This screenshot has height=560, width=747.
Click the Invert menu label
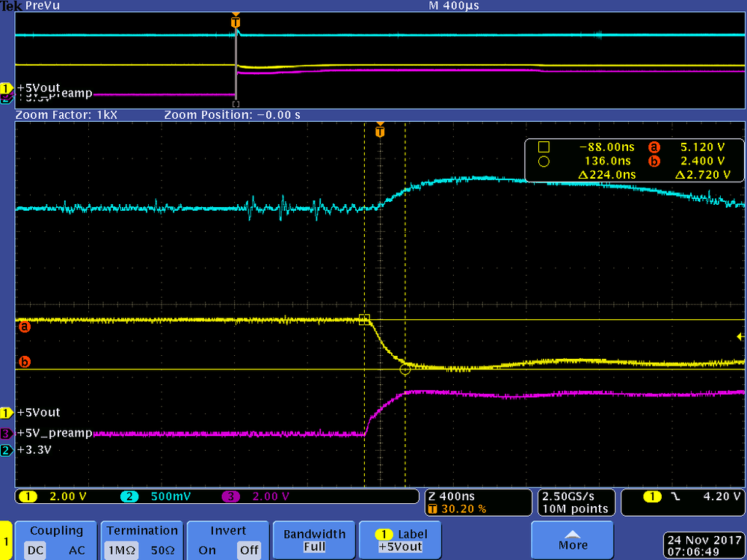pos(228,531)
